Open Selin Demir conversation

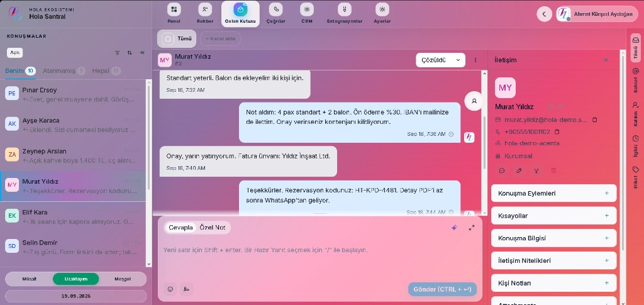point(73,247)
